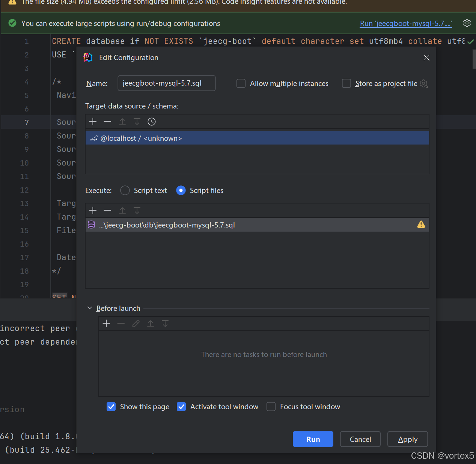
Task: Select jeecgboot-mysql-5.7.sql script file row
Action: pyautogui.click(x=257, y=225)
